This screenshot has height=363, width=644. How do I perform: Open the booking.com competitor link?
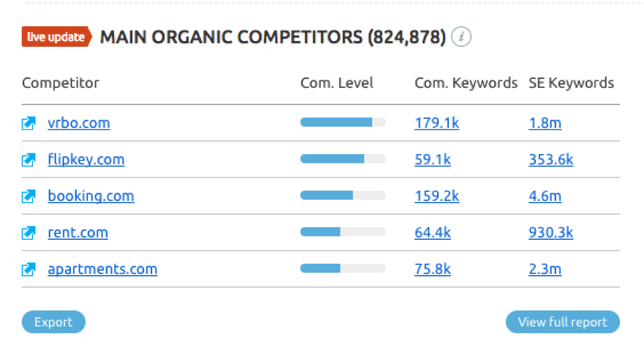pos(91,196)
